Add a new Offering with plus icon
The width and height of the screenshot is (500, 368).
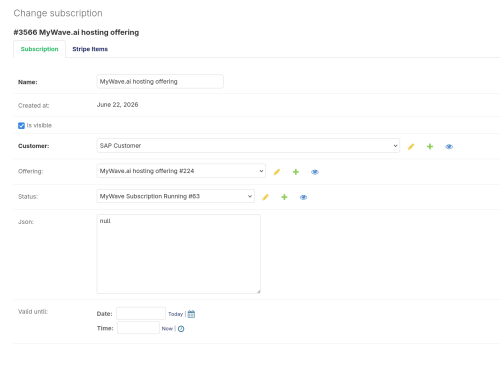pos(296,172)
